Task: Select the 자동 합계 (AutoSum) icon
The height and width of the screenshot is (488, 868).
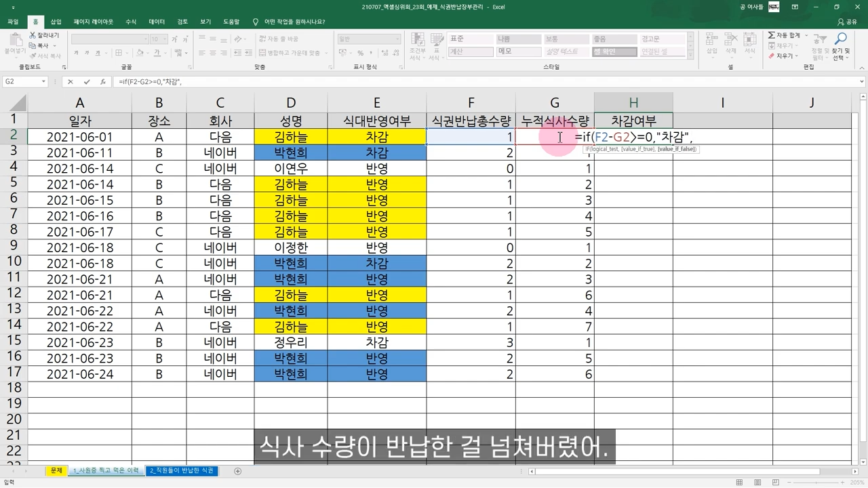Action: (x=771, y=35)
